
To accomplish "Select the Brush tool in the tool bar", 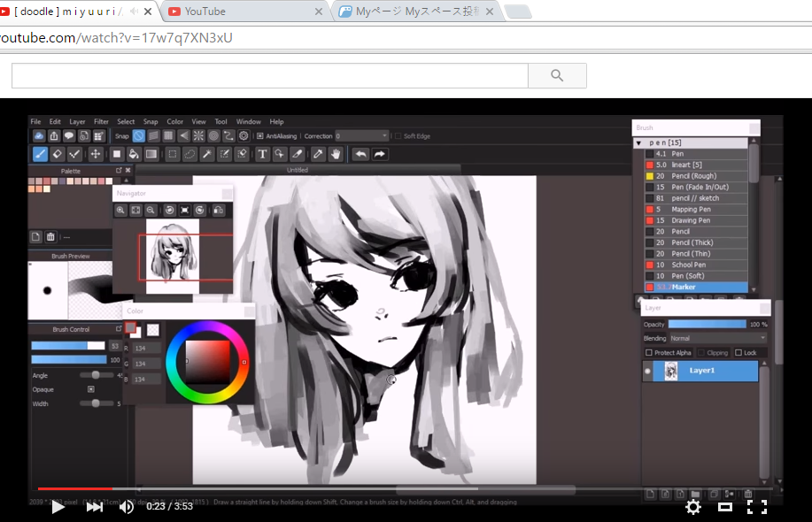I will pos(41,154).
